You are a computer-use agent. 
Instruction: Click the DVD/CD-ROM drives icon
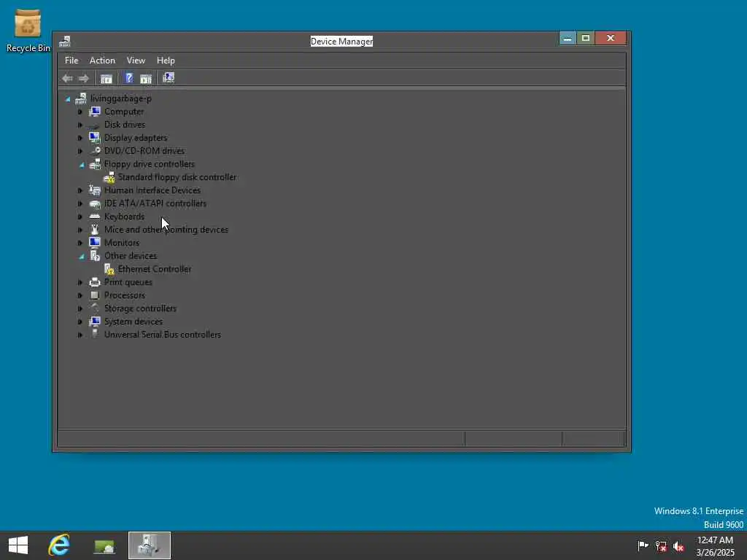point(95,151)
